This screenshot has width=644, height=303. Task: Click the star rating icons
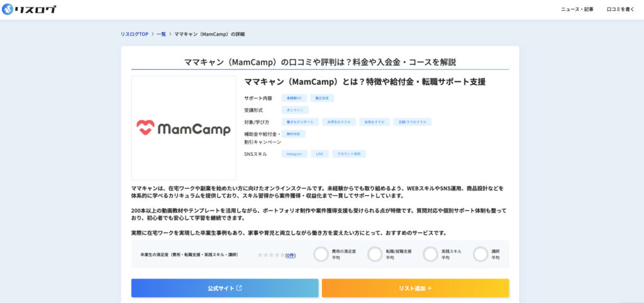coord(270,255)
